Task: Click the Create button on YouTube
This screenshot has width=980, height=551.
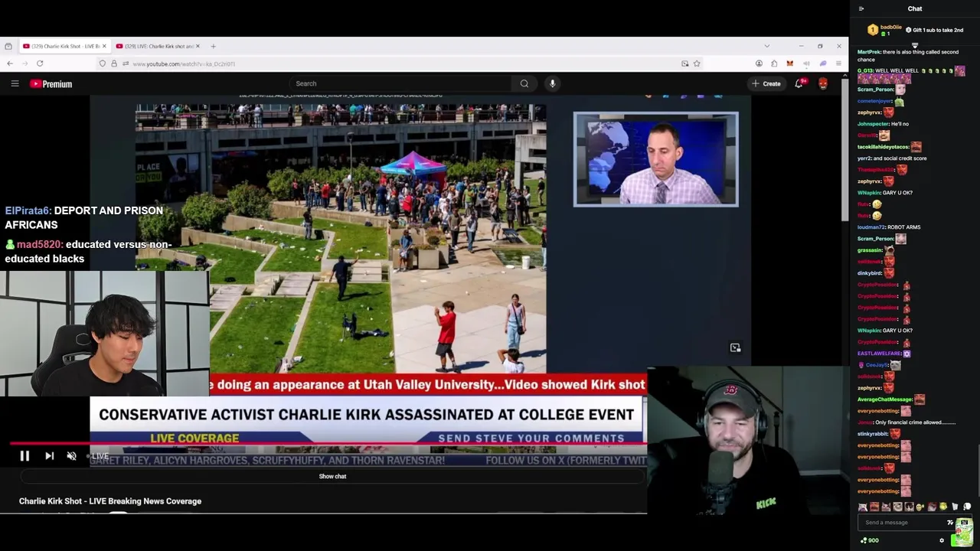Action: point(766,83)
